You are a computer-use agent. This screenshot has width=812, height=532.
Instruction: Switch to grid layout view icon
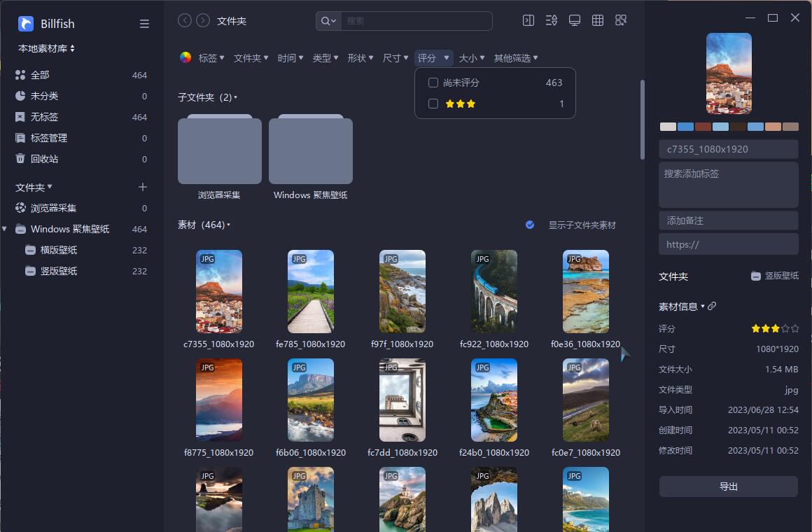[598, 21]
